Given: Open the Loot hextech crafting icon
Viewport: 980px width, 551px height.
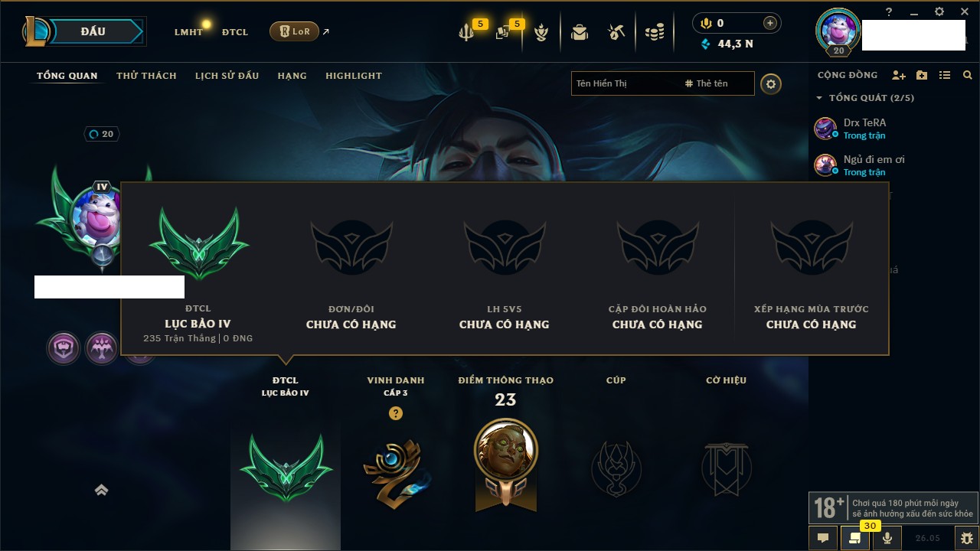Looking at the screenshot, I should click(x=616, y=32).
